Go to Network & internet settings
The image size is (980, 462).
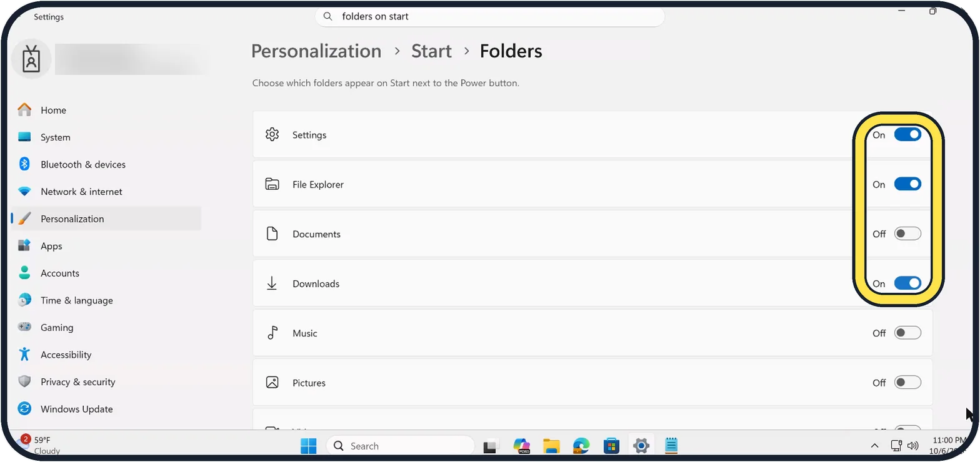(106, 192)
